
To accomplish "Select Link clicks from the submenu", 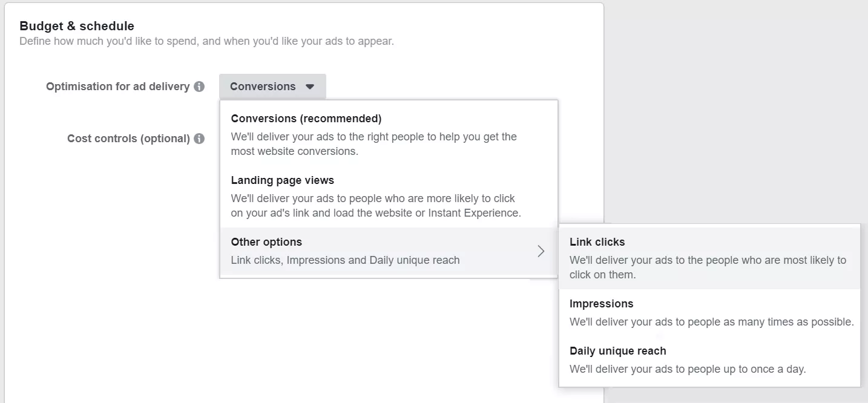I will click(597, 242).
